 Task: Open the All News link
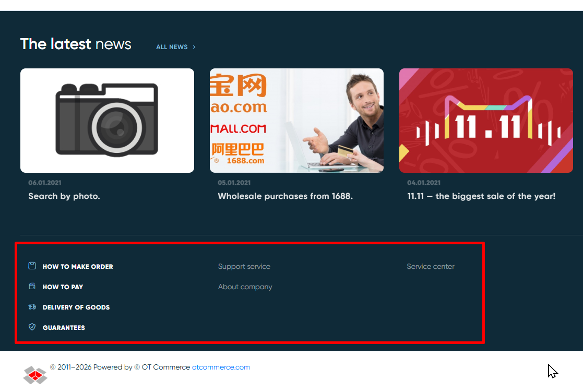point(172,47)
